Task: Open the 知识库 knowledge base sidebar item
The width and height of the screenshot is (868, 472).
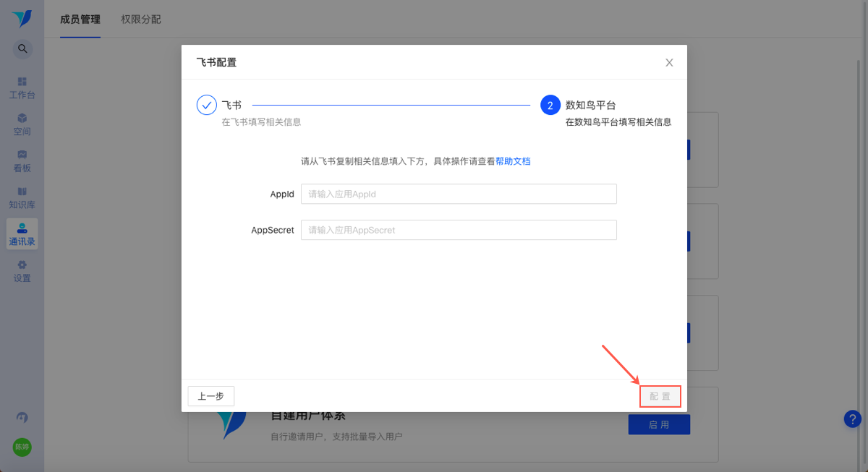Action: pos(22,197)
